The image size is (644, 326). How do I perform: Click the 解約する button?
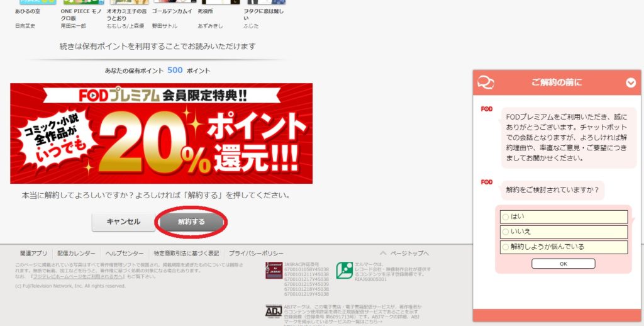point(191,222)
